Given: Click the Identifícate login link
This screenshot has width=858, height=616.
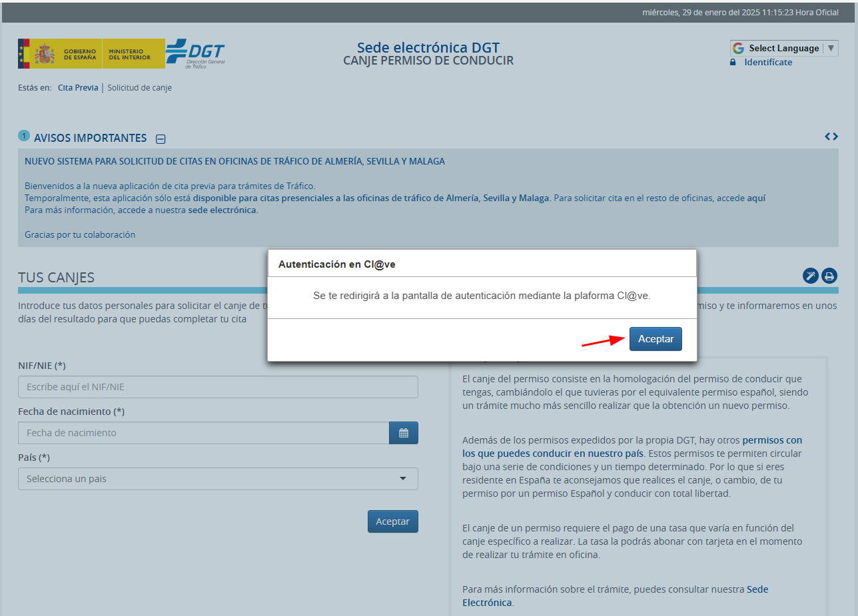Looking at the screenshot, I should coord(768,62).
